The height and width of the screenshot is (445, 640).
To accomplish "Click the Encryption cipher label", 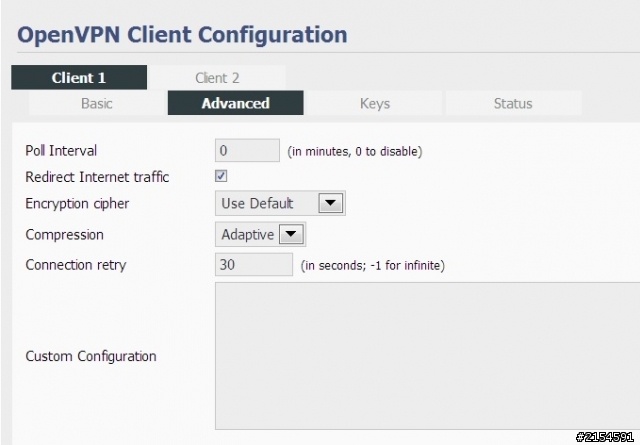I will [77, 203].
